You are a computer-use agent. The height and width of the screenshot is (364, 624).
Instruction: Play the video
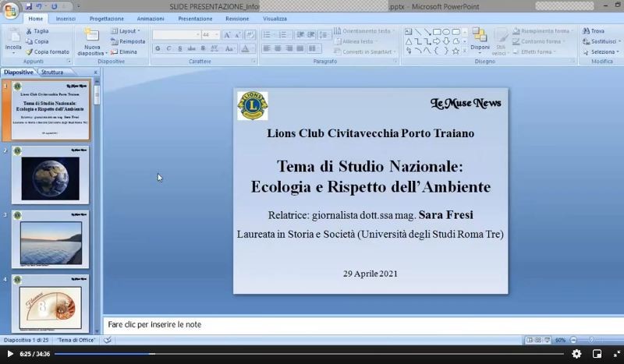click(x=10, y=354)
